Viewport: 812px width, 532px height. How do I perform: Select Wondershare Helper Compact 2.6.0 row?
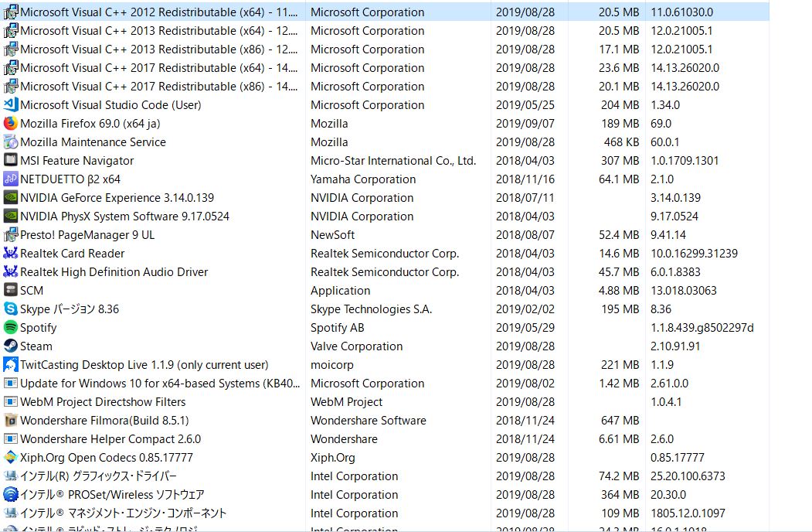(x=110, y=439)
